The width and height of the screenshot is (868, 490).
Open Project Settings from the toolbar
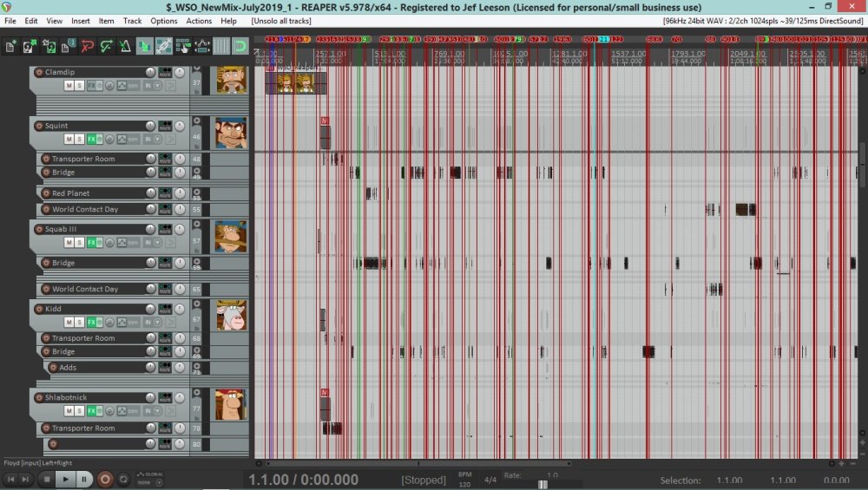(68, 46)
